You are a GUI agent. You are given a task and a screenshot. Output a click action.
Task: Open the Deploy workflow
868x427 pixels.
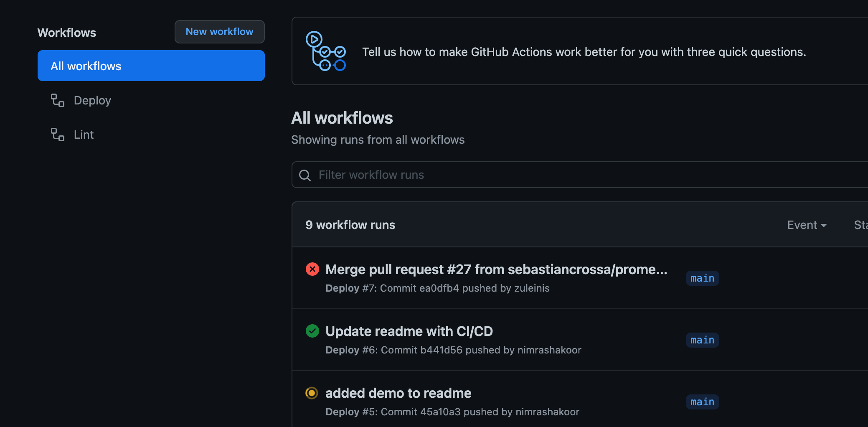click(92, 100)
